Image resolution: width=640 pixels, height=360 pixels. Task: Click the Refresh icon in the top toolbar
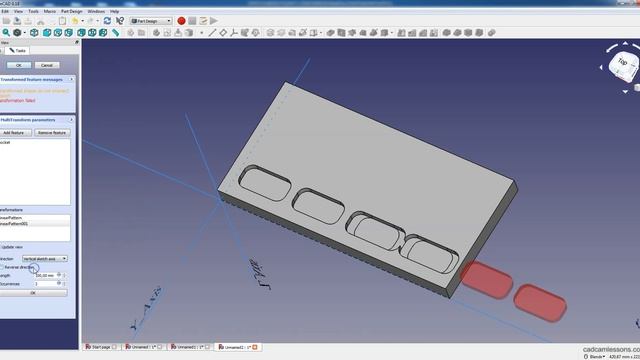pyautogui.click(x=107, y=21)
